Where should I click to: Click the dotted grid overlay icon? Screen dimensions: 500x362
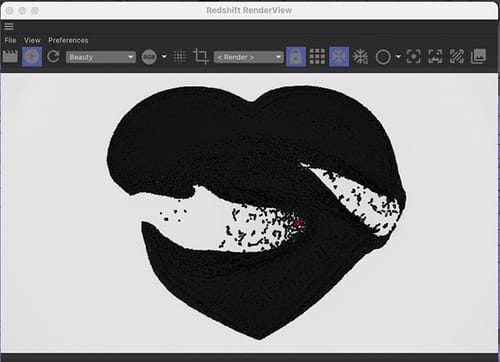pyautogui.click(x=180, y=57)
